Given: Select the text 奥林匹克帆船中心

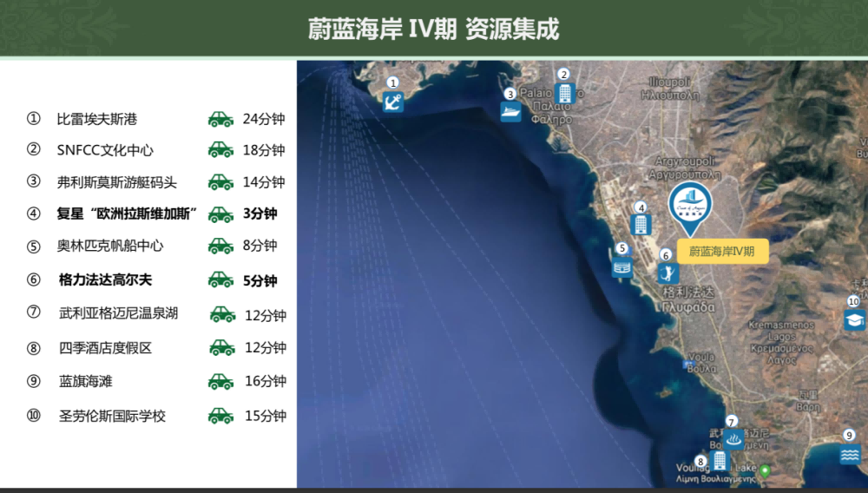Looking at the screenshot, I should [x=110, y=246].
